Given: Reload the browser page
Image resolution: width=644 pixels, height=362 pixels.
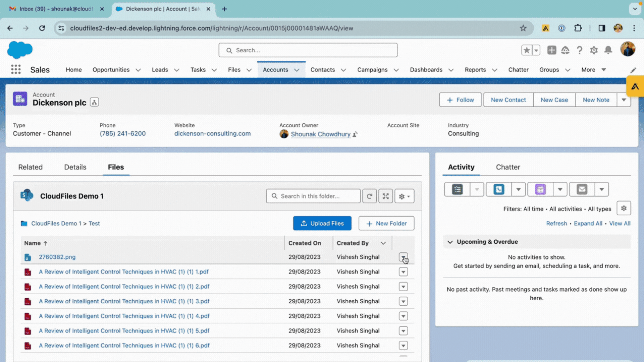Looking at the screenshot, I should [42, 28].
